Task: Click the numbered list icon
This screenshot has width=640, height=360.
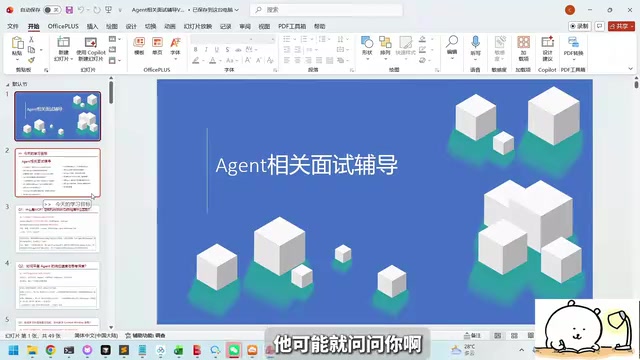Action: 304,39
